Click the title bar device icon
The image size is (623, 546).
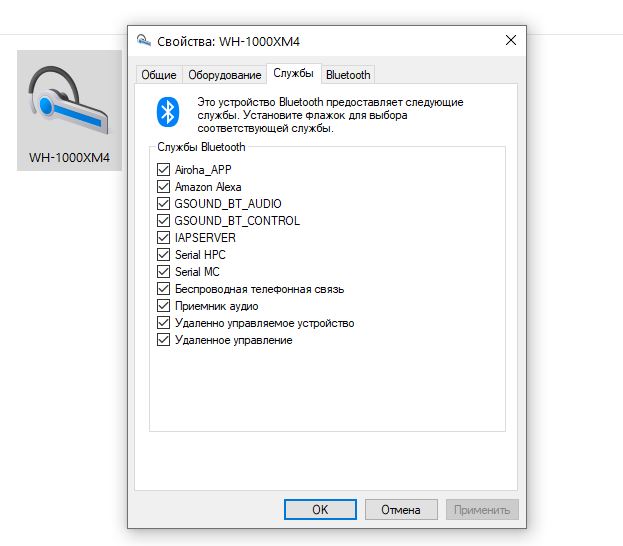coord(143,41)
